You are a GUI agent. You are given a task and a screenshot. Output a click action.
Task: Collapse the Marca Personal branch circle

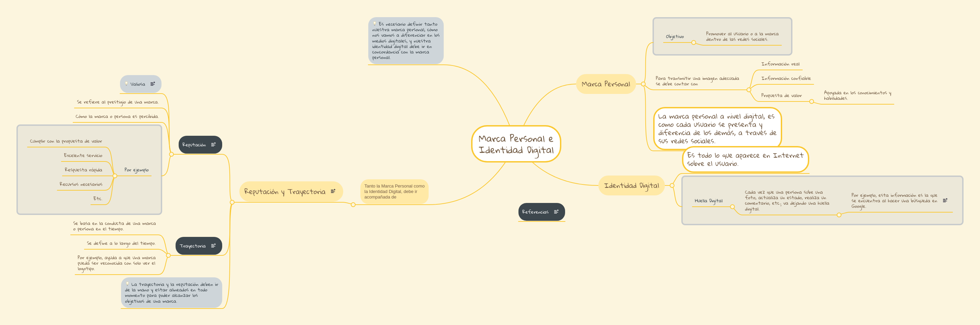click(643, 84)
